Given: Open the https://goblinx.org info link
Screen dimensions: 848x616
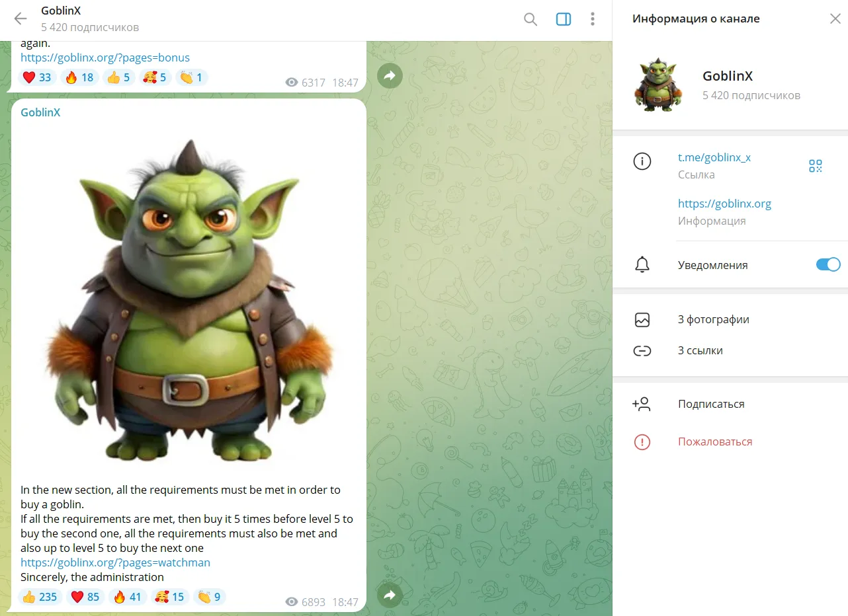Looking at the screenshot, I should [724, 204].
